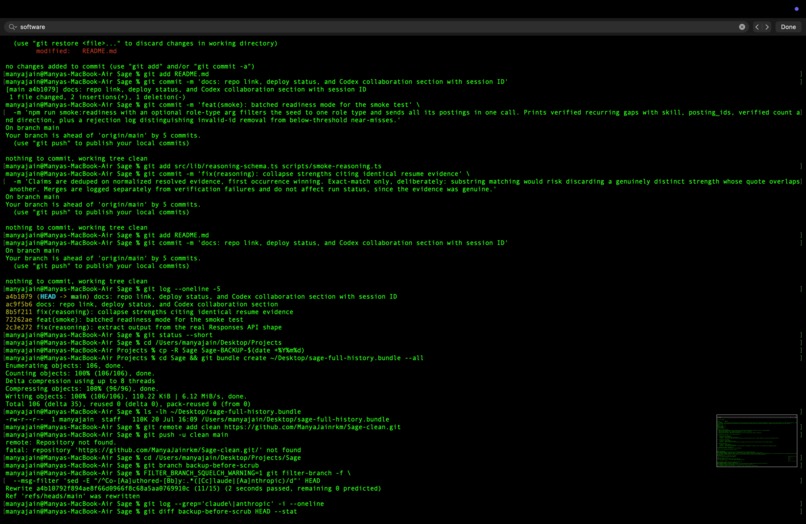Select commit line starting "ac9f5b6 docs:"
The image size is (806, 524).
pyautogui.click(x=142, y=304)
